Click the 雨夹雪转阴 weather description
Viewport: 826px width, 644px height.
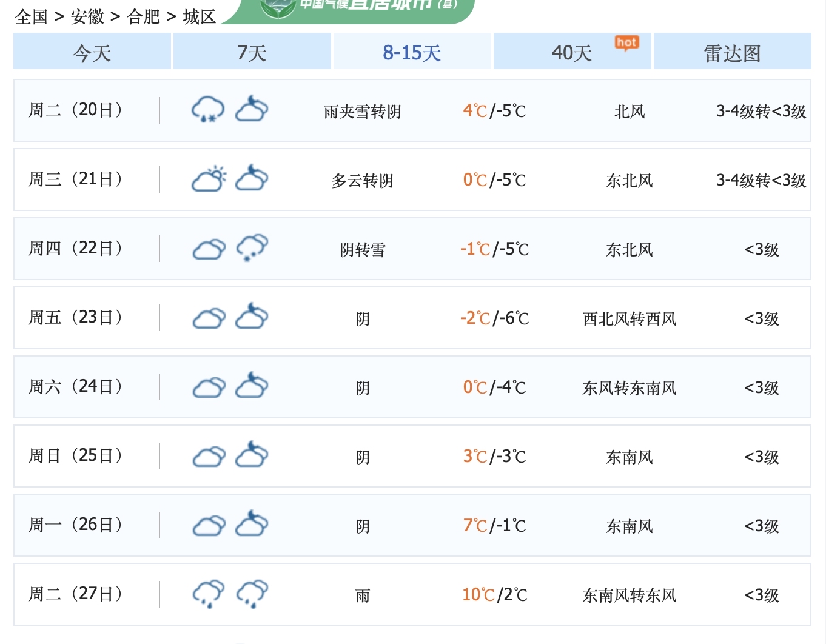coord(362,111)
